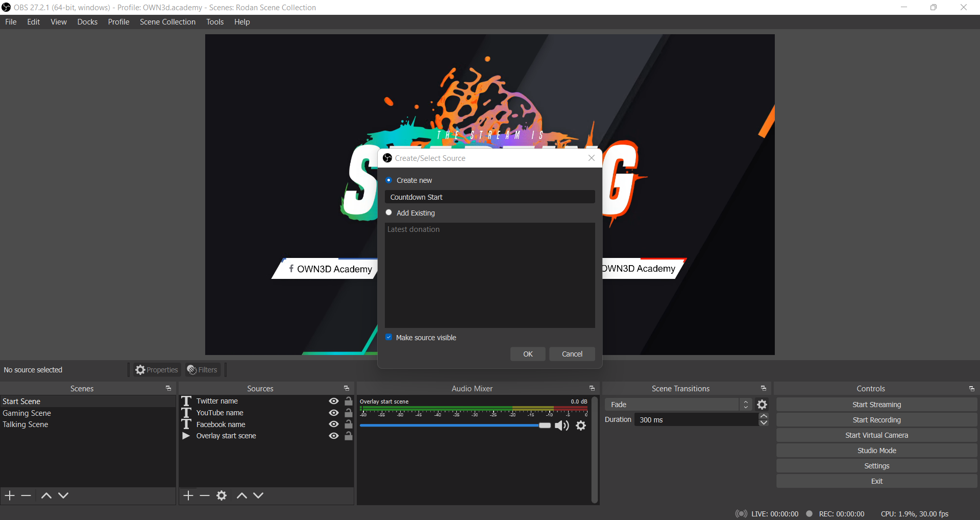This screenshot has height=520, width=980.
Task: Open the Tools menu
Action: pyautogui.click(x=215, y=22)
